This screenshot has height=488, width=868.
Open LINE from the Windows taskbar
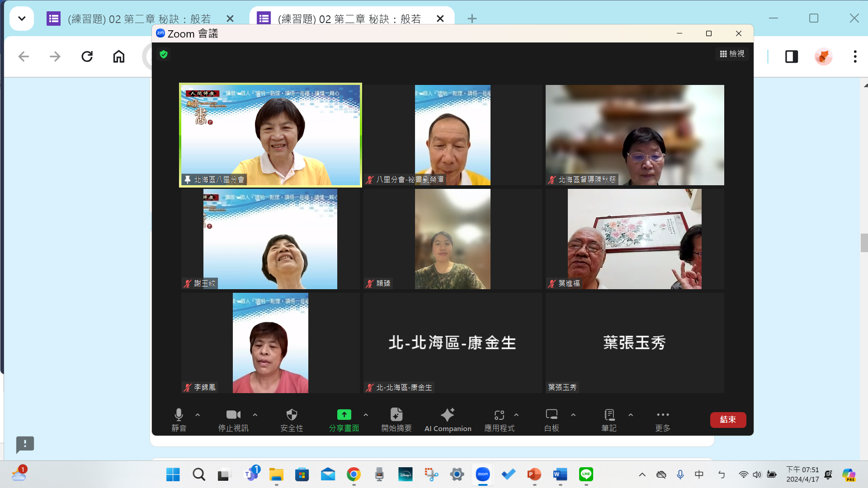pyautogui.click(x=586, y=474)
